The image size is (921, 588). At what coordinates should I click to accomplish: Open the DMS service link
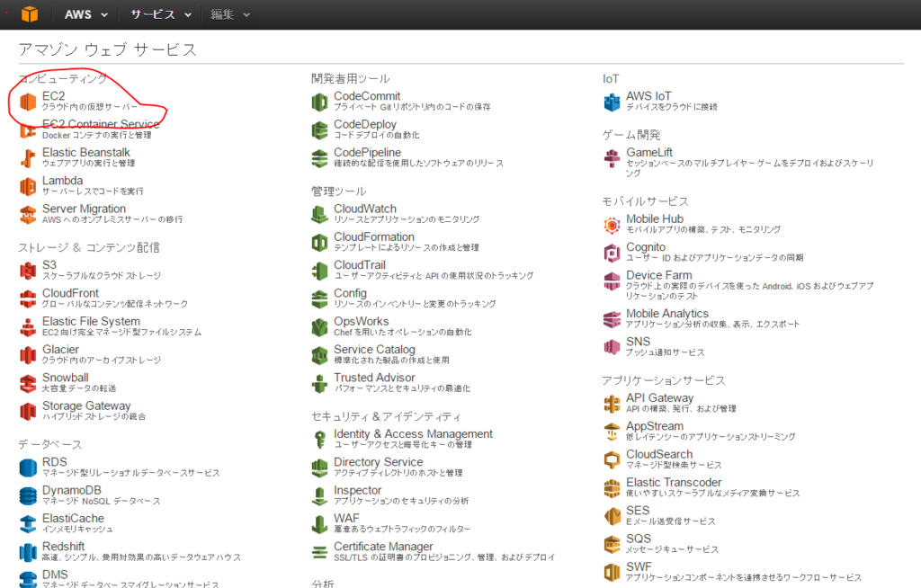coord(55,575)
